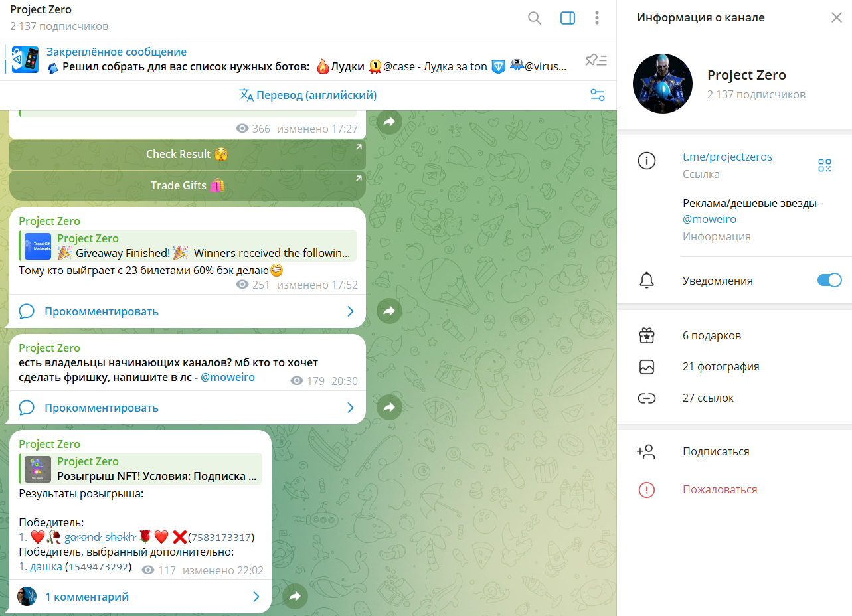Click the bell icon beside Уведомления
Viewport: 852px width, 616px height.
646,281
